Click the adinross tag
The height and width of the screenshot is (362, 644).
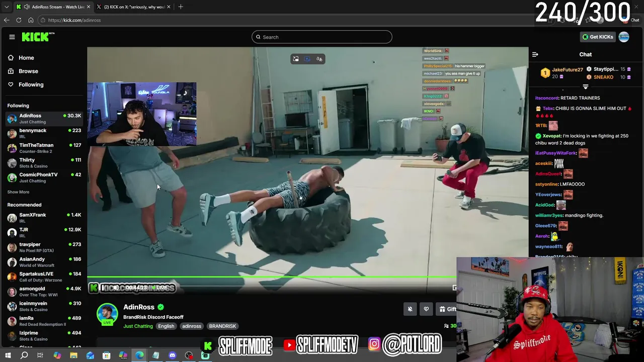coord(192,326)
